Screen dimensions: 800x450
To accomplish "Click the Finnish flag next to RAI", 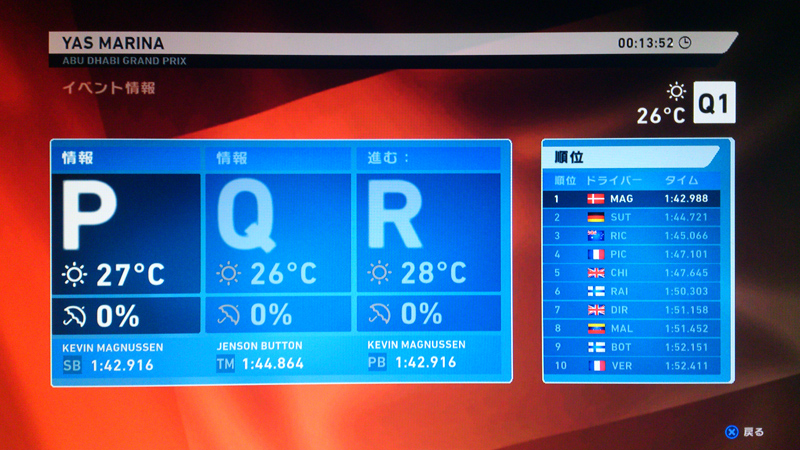I will (595, 291).
